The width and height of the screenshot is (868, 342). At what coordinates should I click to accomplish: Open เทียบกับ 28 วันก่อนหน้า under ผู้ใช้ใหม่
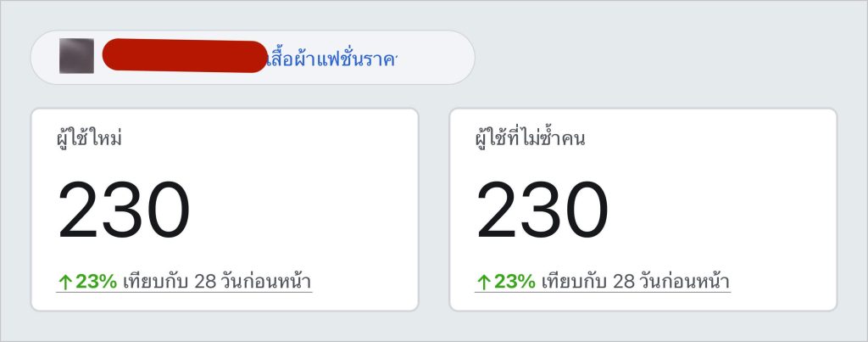[x=217, y=281]
